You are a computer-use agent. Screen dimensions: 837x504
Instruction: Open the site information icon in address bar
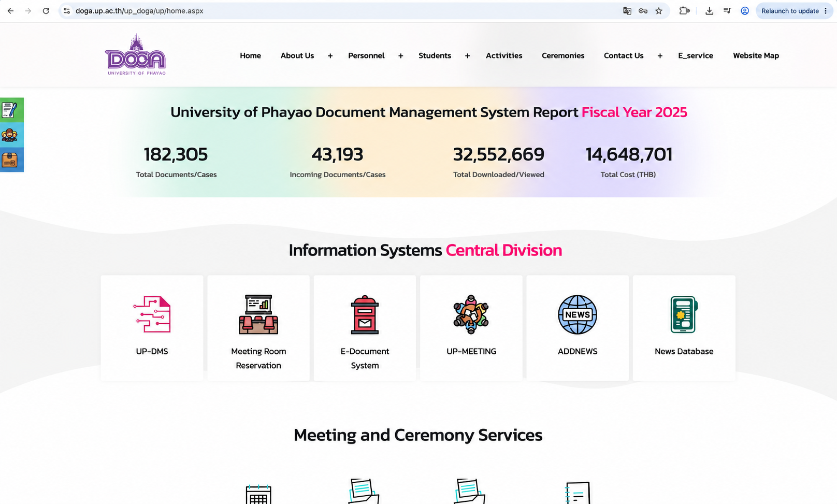coord(67,11)
